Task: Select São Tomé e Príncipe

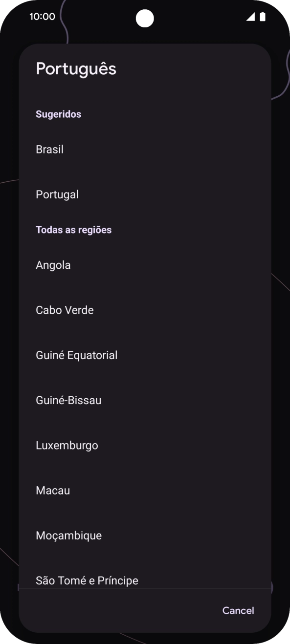Action: point(87,580)
